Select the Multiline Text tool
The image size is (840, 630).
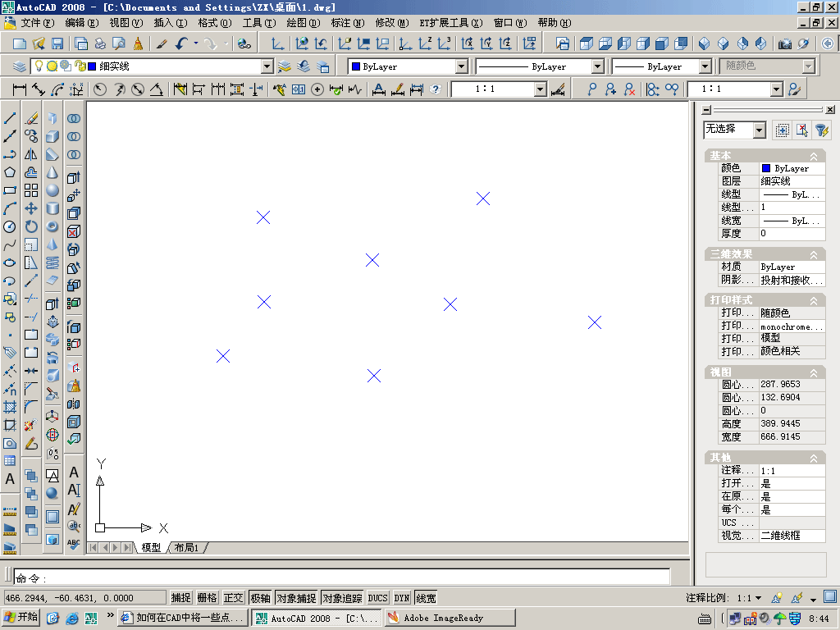[x=10, y=479]
